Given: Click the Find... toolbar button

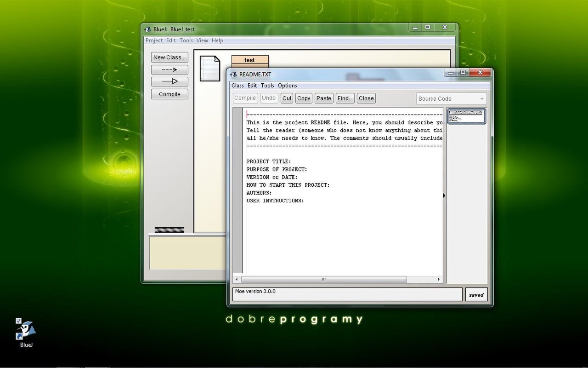Looking at the screenshot, I should [345, 98].
